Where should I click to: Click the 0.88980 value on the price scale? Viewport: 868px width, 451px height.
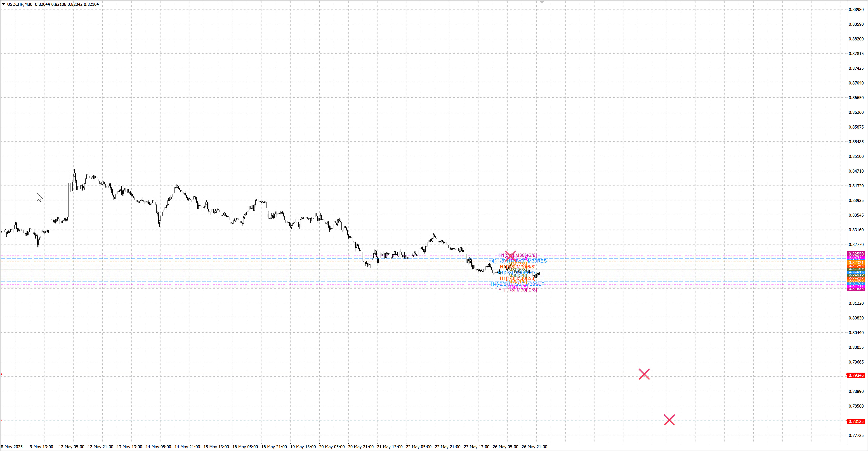pos(856,9)
